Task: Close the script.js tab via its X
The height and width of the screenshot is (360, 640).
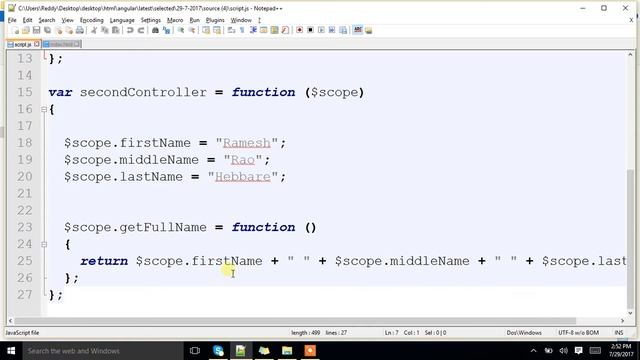Action: pyautogui.click(x=37, y=44)
